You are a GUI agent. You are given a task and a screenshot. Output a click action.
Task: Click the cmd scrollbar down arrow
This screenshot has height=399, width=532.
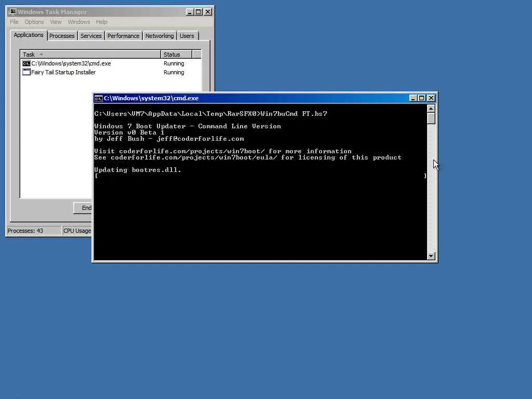coord(431,256)
